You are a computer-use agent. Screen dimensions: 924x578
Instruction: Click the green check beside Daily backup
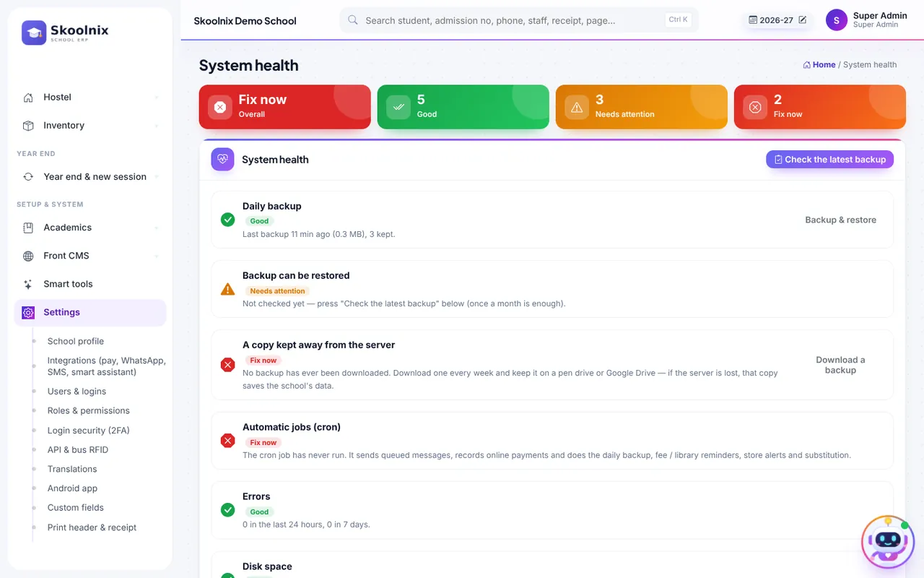click(x=227, y=220)
